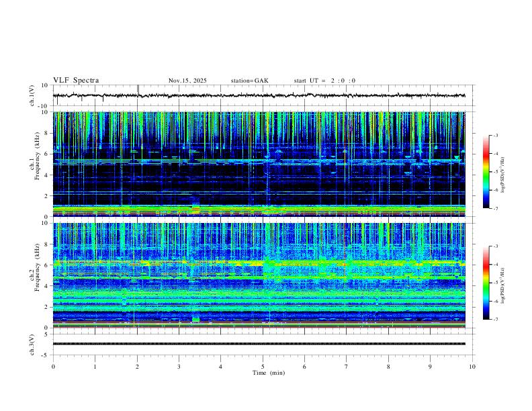
Task: Click the "Time (min)" axis label
Action: pos(269,373)
